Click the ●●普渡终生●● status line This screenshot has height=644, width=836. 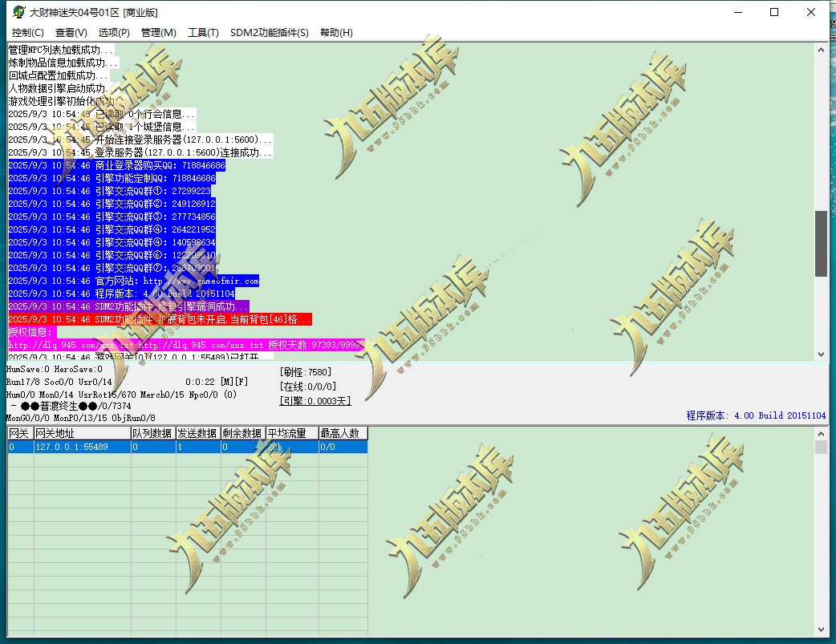pyautogui.click(x=71, y=406)
